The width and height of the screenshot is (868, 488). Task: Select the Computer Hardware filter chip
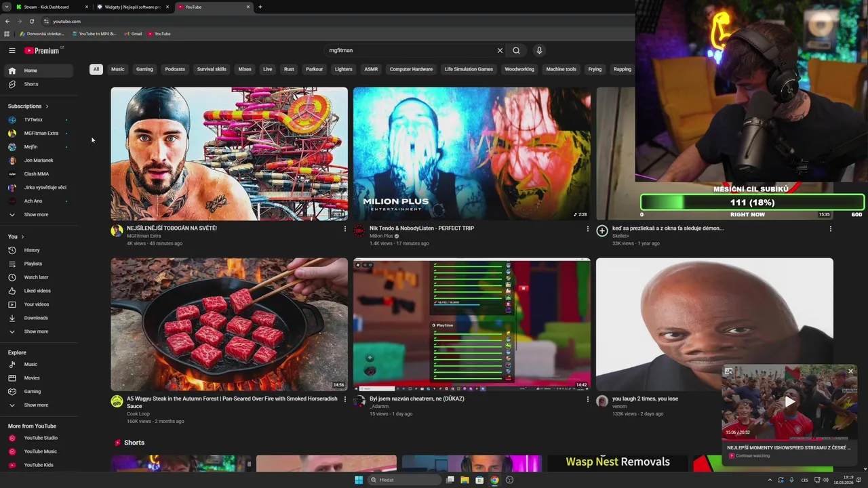[x=411, y=69]
